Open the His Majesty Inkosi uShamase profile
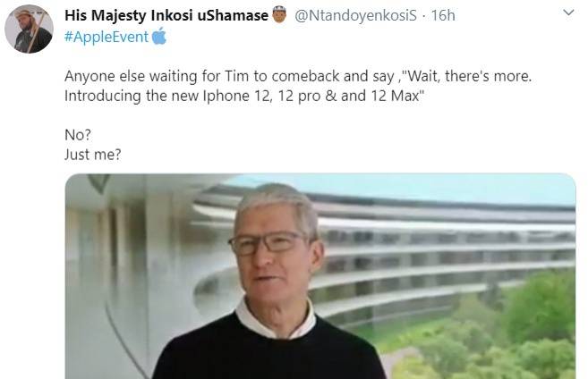 point(166,15)
